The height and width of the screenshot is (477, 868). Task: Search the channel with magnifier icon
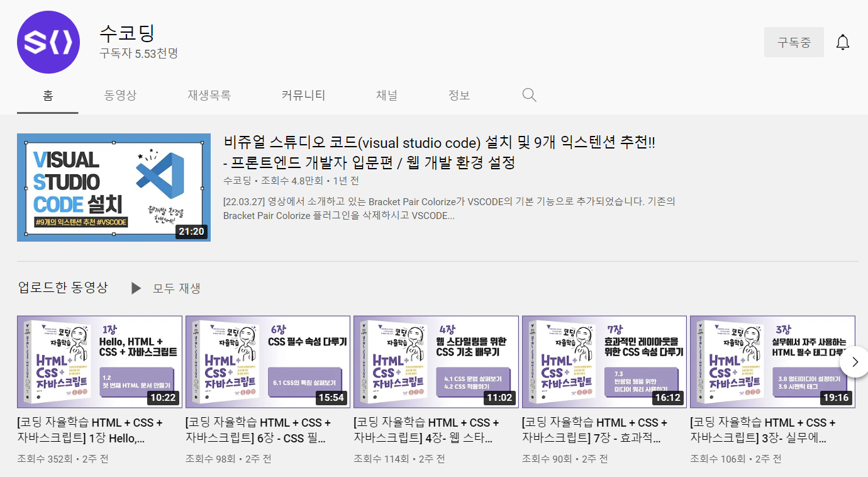pyautogui.click(x=530, y=95)
